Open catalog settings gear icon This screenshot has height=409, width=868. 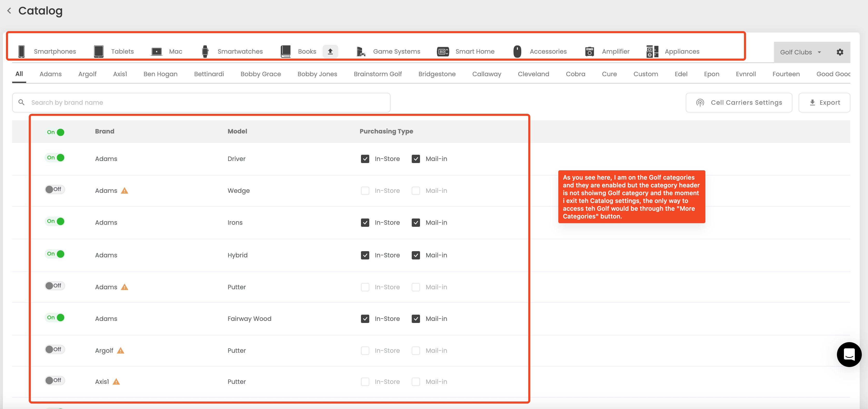tap(840, 52)
